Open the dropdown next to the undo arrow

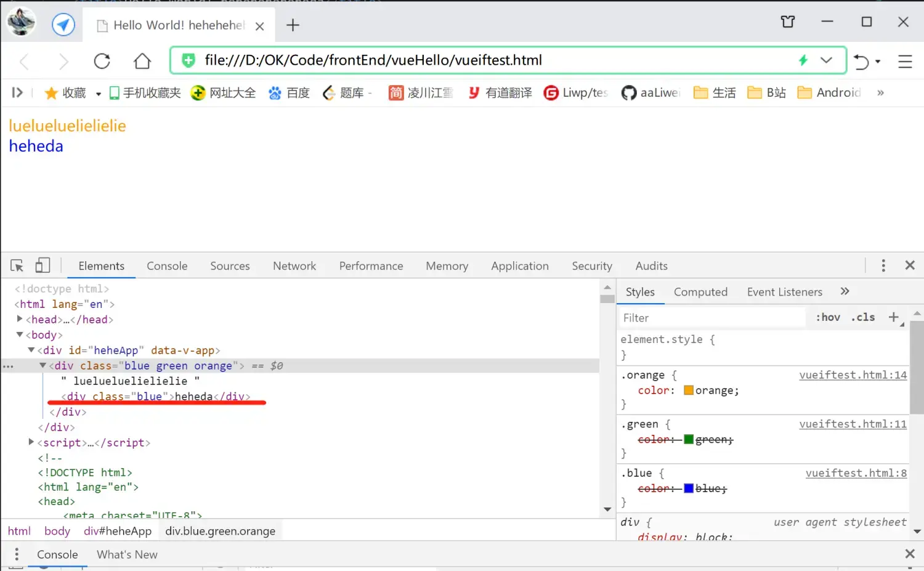[878, 62]
